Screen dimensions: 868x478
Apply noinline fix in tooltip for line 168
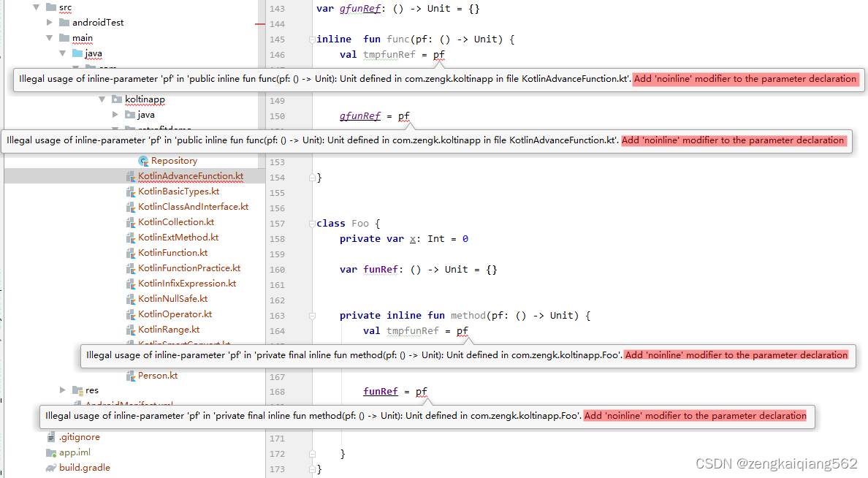(696, 416)
